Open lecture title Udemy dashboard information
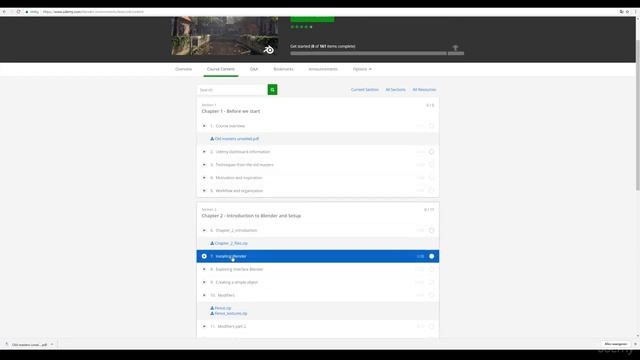The height and width of the screenshot is (360, 640). point(243,152)
